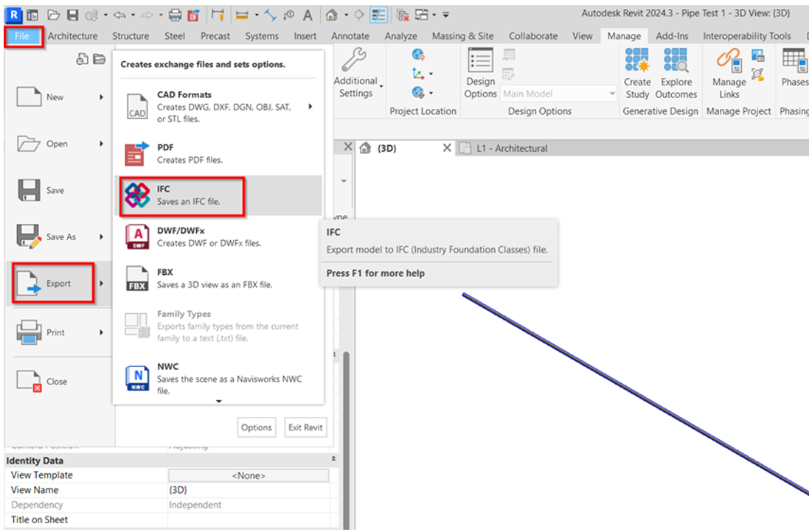Choose NWC Navisworks export option
The width and height of the screenshot is (812, 532).
[x=218, y=378]
